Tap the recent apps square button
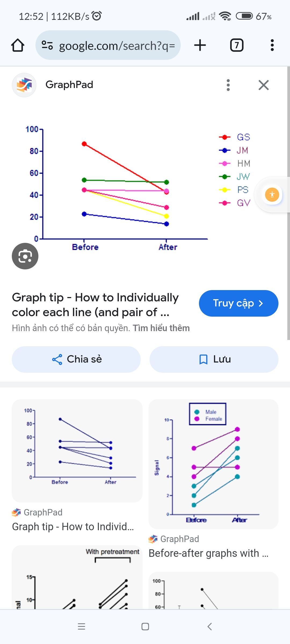Image resolution: width=290 pixels, height=644 pixels. pos(145,627)
